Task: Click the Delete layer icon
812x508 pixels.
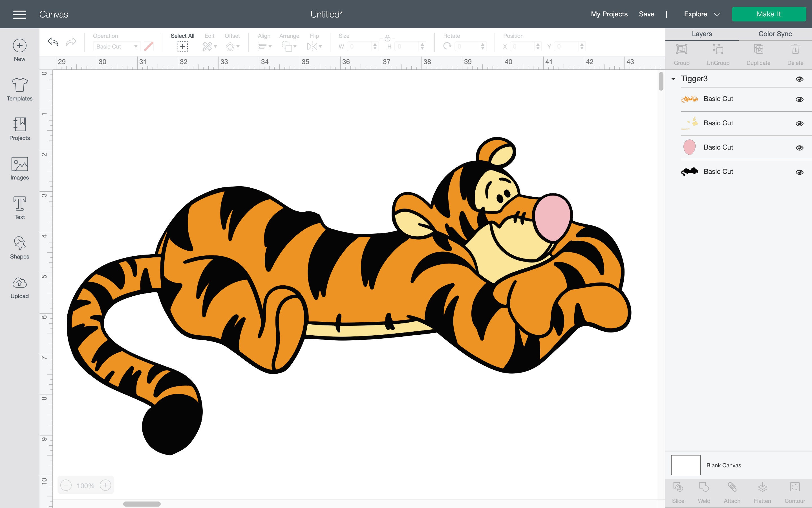Action: point(795,49)
